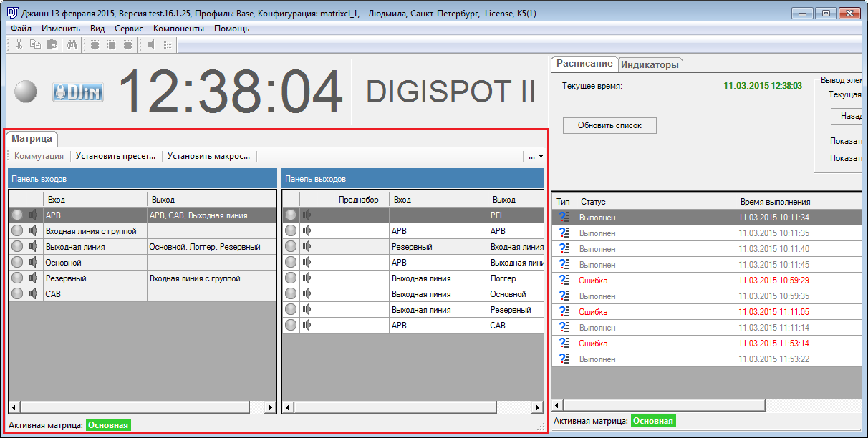This screenshot has height=438, width=868.
Task: Toggle round indicator of output row САВ
Action: [x=291, y=325]
